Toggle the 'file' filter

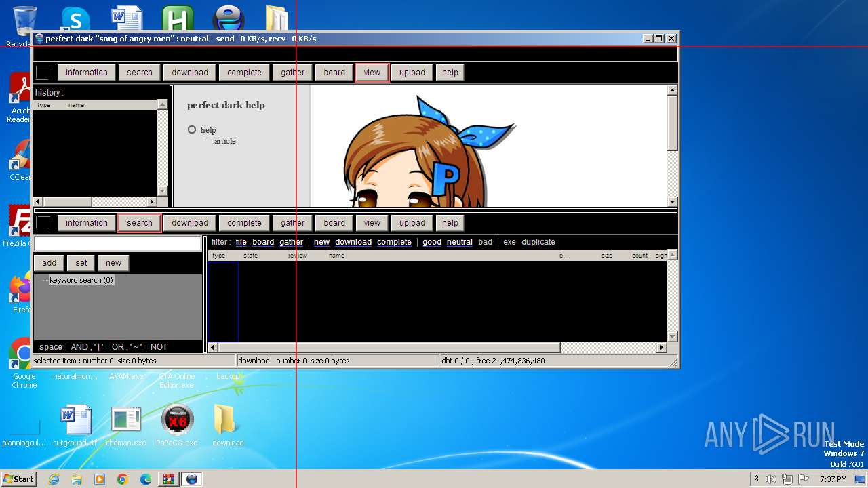[x=241, y=242]
